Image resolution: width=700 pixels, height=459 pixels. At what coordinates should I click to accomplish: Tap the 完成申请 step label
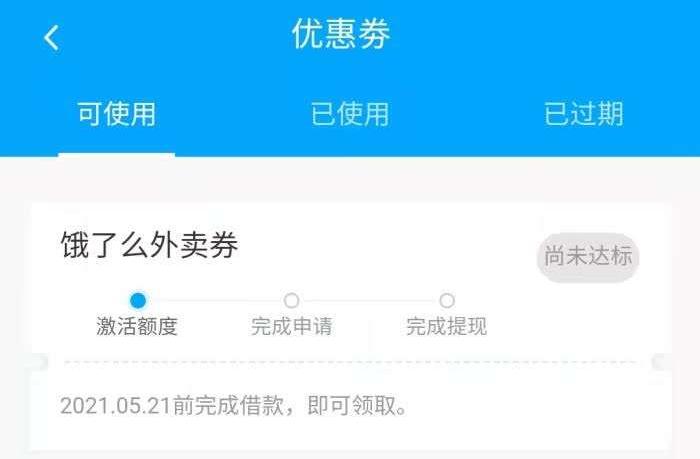pyautogui.click(x=292, y=326)
